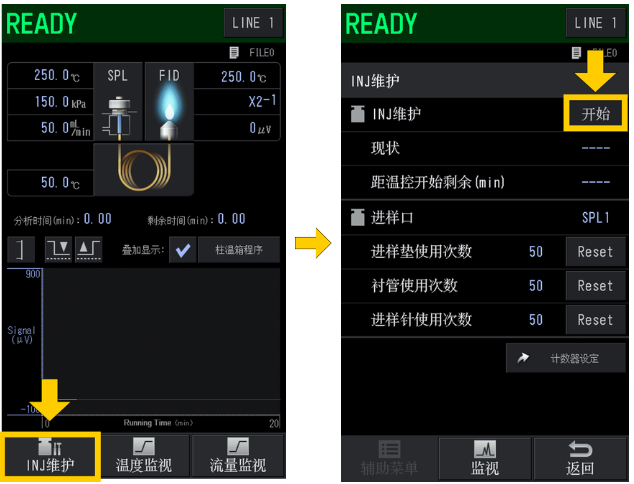Open 流量监视 flow monitor
Image resolution: width=634 pixels, height=484 pixels.
pyautogui.click(x=238, y=457)
